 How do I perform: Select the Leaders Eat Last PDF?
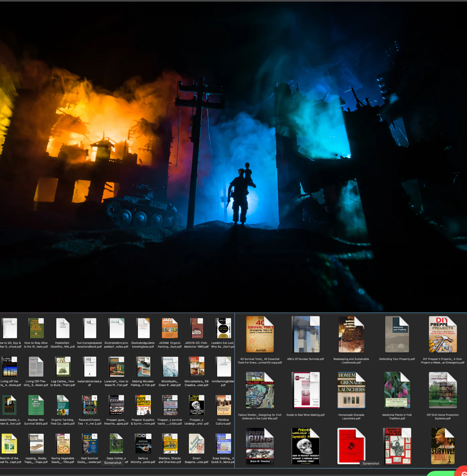pos(223,328)
